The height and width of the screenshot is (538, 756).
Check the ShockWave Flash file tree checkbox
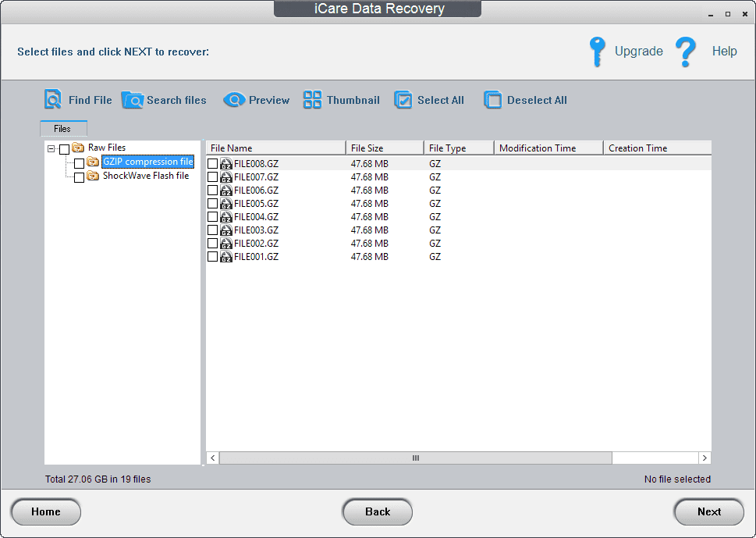79,177
